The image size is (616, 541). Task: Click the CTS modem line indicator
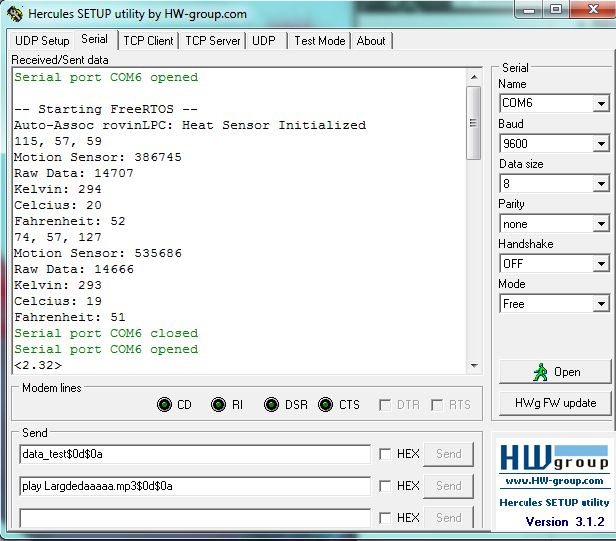tap(326, 405)
